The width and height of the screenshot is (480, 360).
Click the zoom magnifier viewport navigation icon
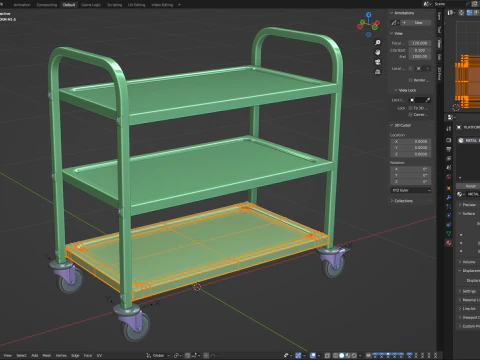378,43
